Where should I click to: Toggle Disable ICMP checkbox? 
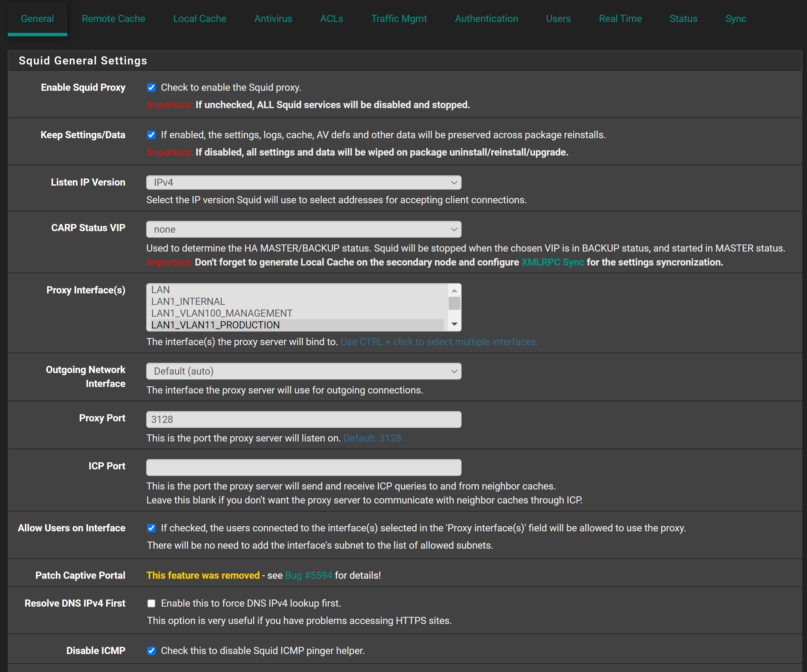coord(151,651)
